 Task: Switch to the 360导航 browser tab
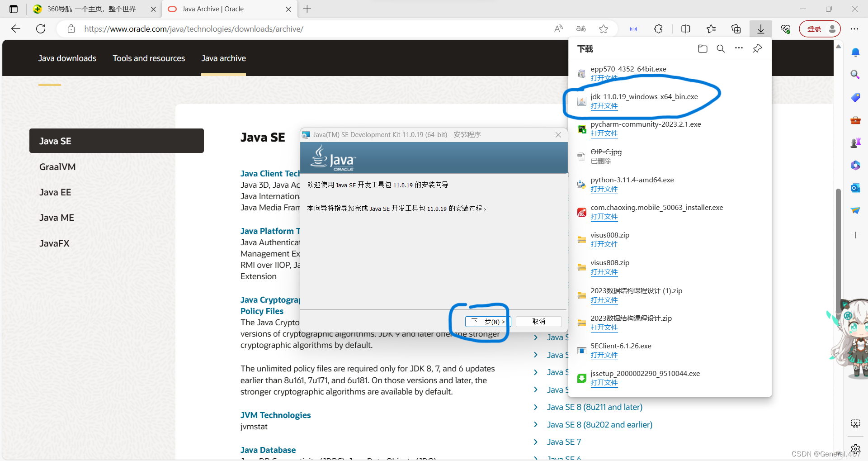point(90,9)
